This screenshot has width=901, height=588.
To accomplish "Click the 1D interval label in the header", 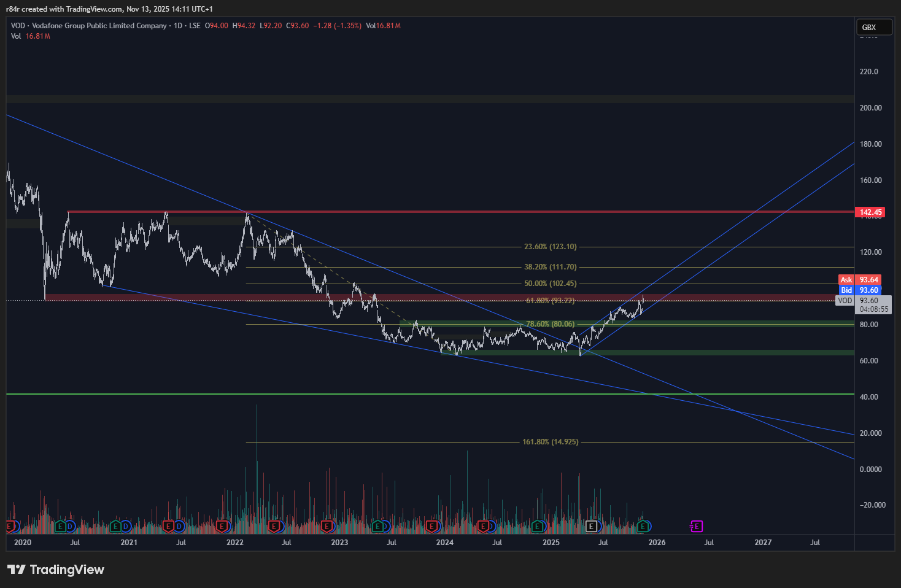I will (178, 26).
